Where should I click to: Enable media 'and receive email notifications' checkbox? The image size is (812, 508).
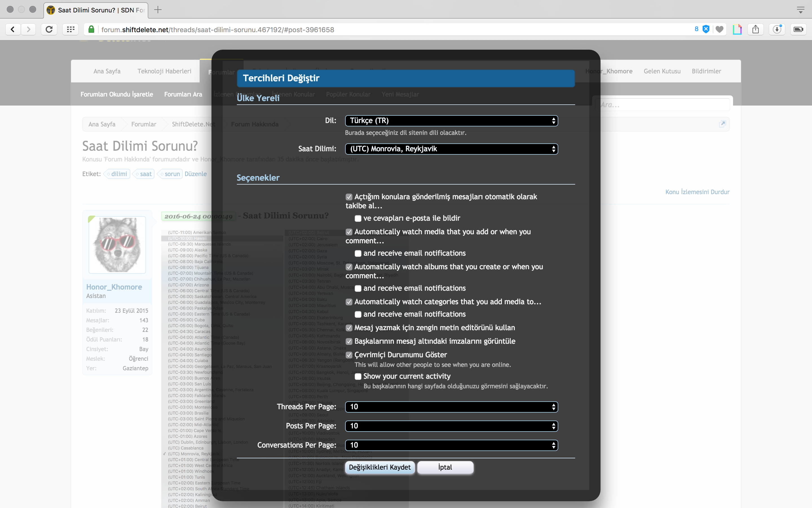(358, 253)
